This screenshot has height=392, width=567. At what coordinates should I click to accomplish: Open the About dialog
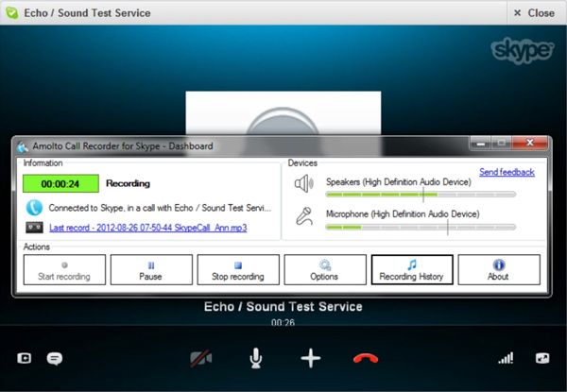point(499,269)
